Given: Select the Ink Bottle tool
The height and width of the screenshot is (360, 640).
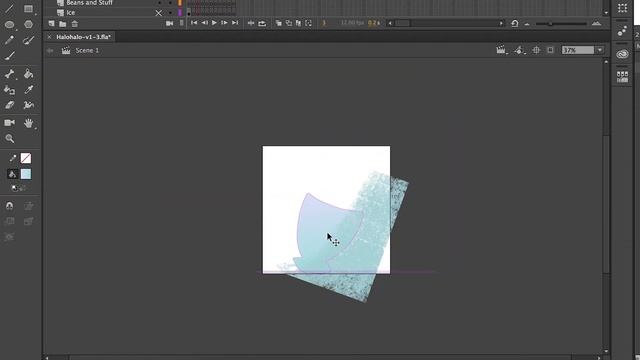Looking at the screenshot, I should pyautogui.click(x=9, y=89).
